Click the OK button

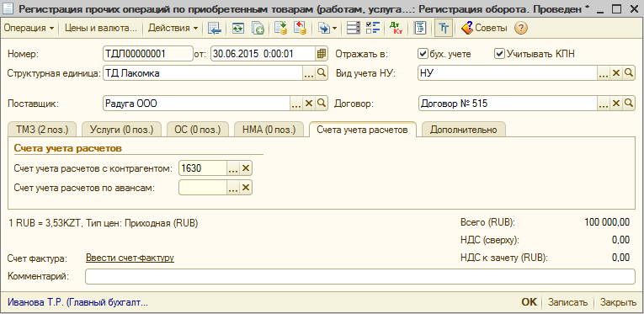(x=529, y=302)
